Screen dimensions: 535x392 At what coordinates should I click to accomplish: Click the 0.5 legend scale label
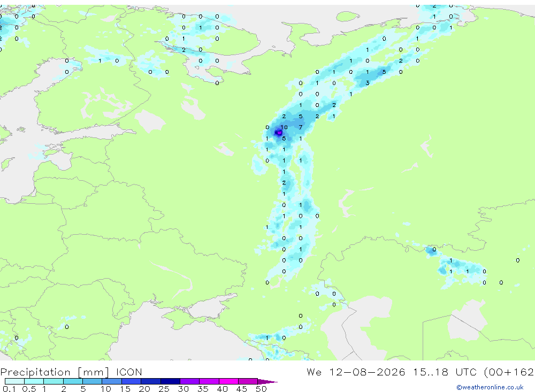click(29, 389)
